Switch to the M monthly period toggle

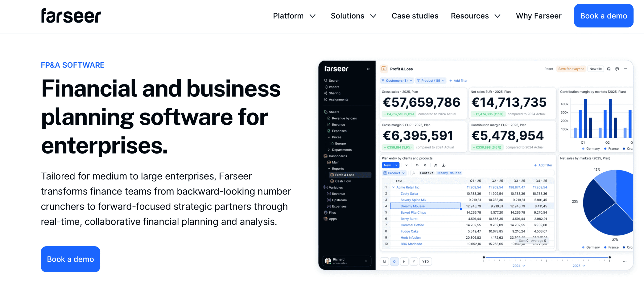pos(384,262)
